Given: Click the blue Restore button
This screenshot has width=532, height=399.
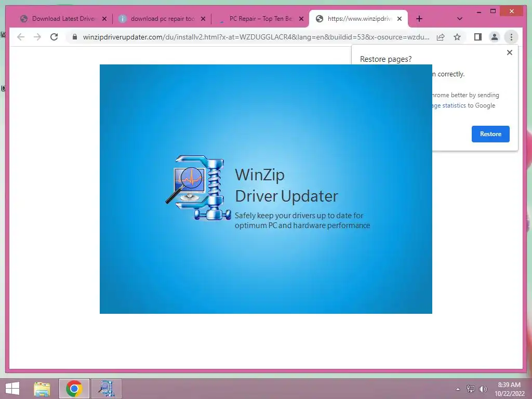Looking at the screenshot, I should click(490, 134).
